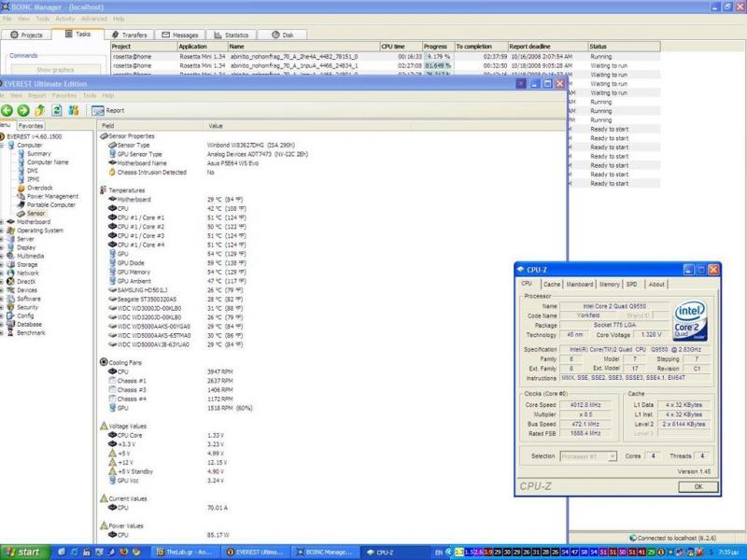Open the Messages tab in BOINC Manager
Image resolution: width=747 pixels, height=560 pixels.
(179, 35)
